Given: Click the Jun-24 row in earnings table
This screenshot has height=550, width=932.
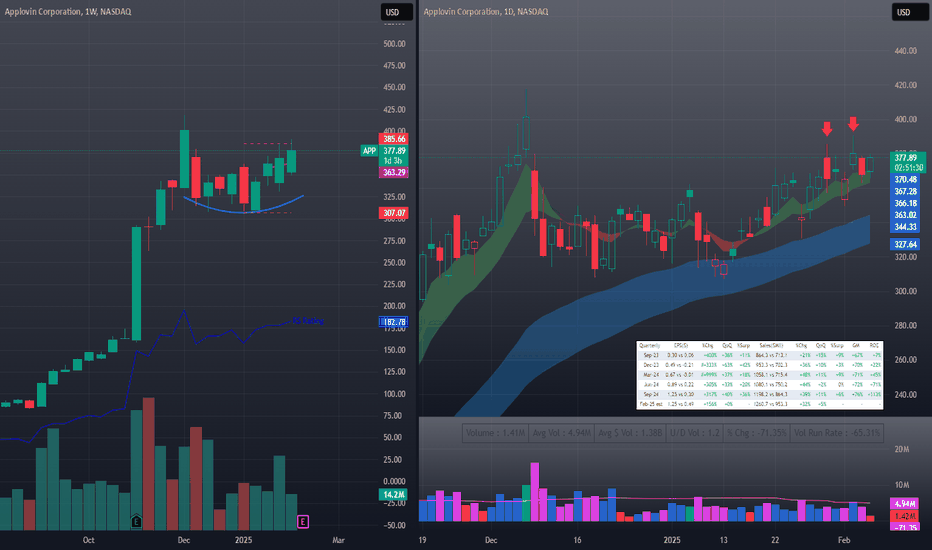Looking at the screenshot, I should point(760,385).
